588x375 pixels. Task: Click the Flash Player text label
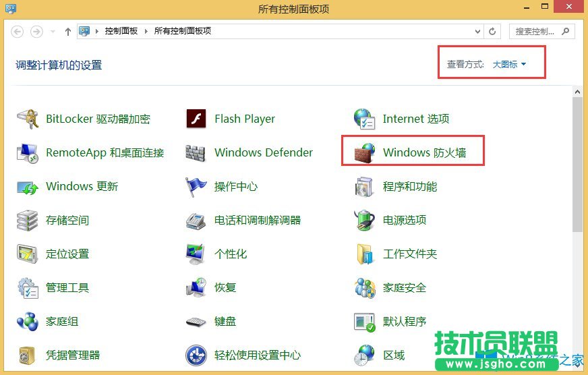point(245,119)
